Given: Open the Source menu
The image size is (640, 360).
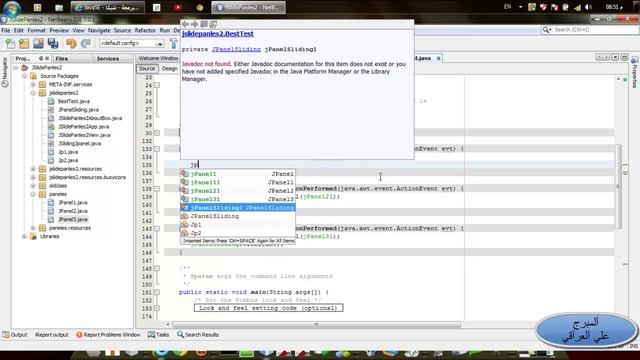Looking at the screenshot, I should [122, 30].
